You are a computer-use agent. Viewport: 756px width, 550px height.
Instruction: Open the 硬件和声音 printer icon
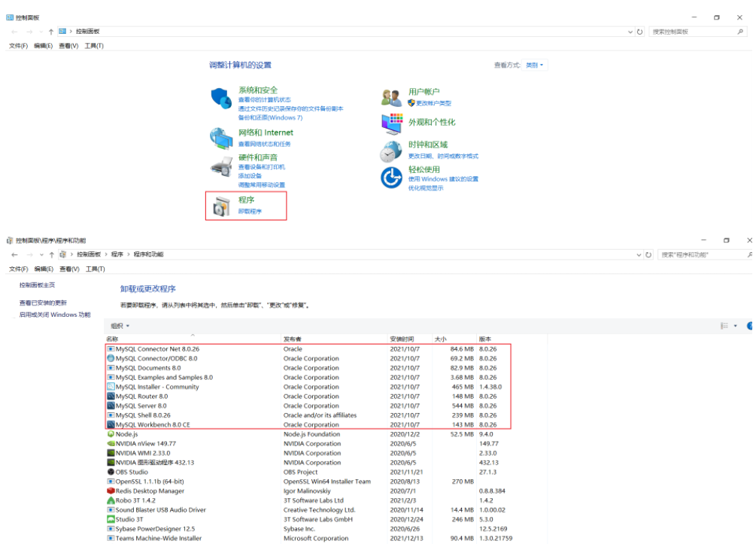pyautogui.click(x=221, y=167)
